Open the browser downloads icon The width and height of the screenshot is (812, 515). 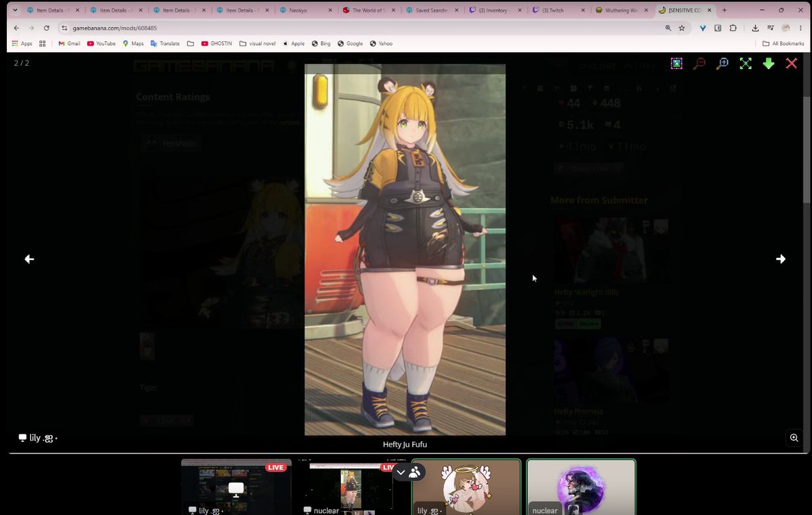tap(755, 28)
